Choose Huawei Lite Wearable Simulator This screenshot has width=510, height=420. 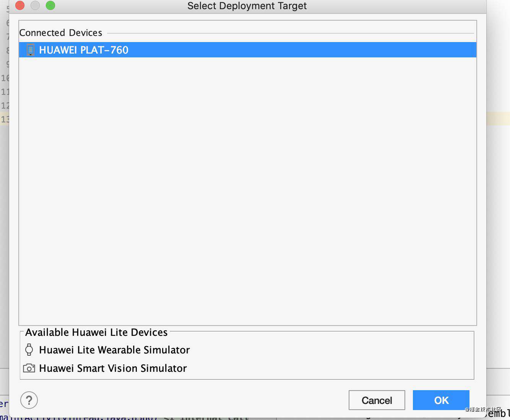click(114, 350)
